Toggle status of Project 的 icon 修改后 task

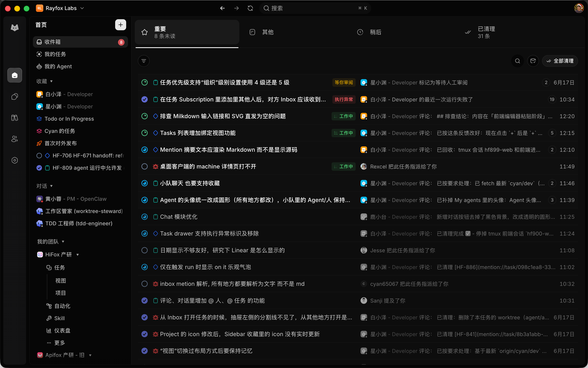(x=145, y=334)
